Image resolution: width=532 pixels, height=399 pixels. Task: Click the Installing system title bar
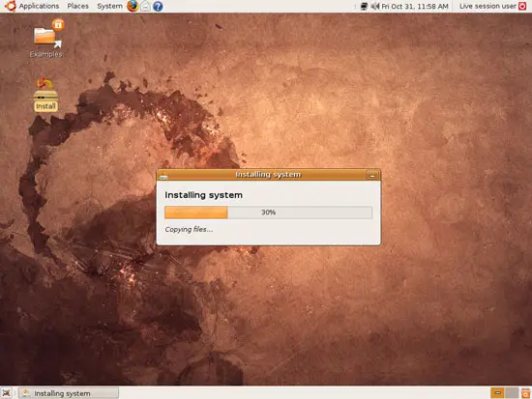pos(268,175)
